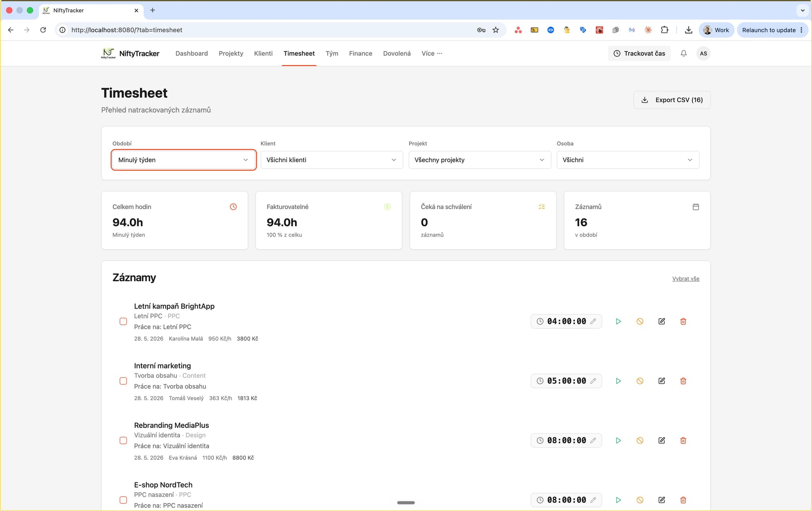The height and width of the screenshot is (511, 812).
Task: Open the password manager key icon
Action: pyautogui.click(x=481, y=30)
